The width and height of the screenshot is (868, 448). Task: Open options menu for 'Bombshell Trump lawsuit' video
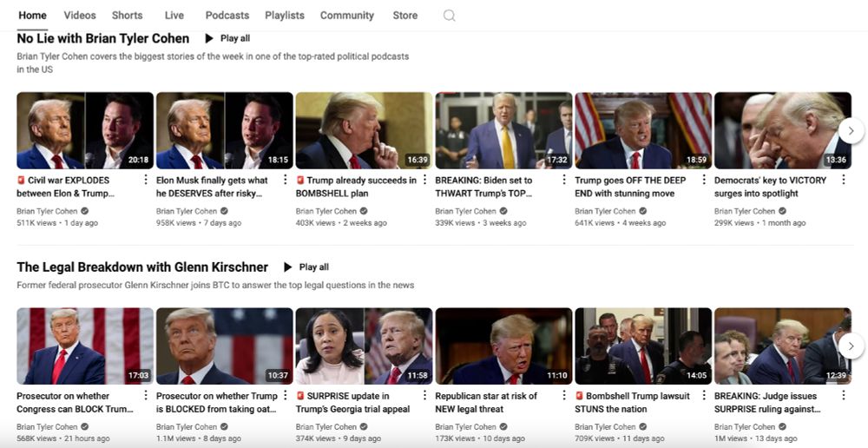704,395
